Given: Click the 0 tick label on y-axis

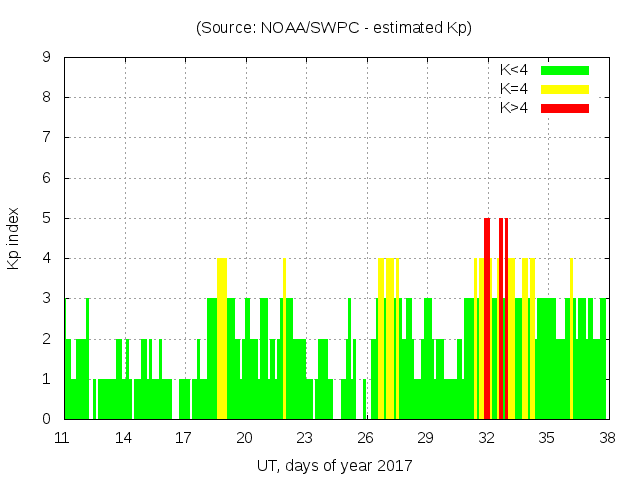Looking at the screenshot, I should [x=47, y=419].
